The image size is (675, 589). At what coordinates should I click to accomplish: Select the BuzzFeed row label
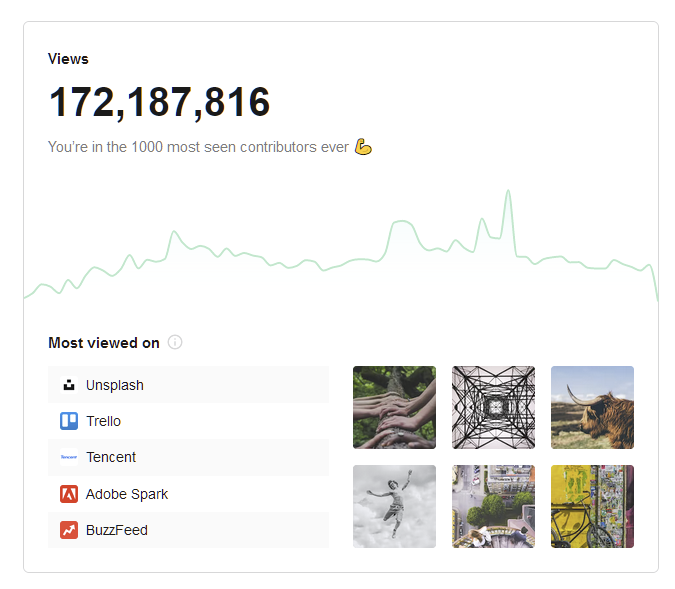pos(117,530)
